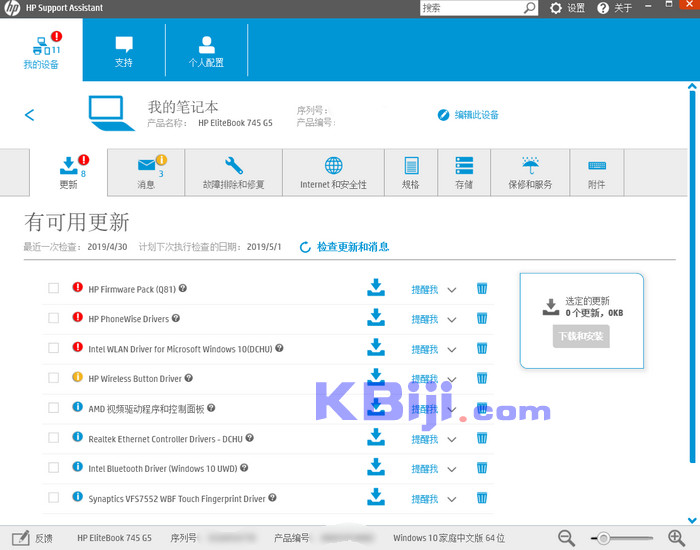Image resolution: width=700 pixels, height=550 pixels.
Task: Delete the Intel WLAN Driver update
Action: point(482,348)
